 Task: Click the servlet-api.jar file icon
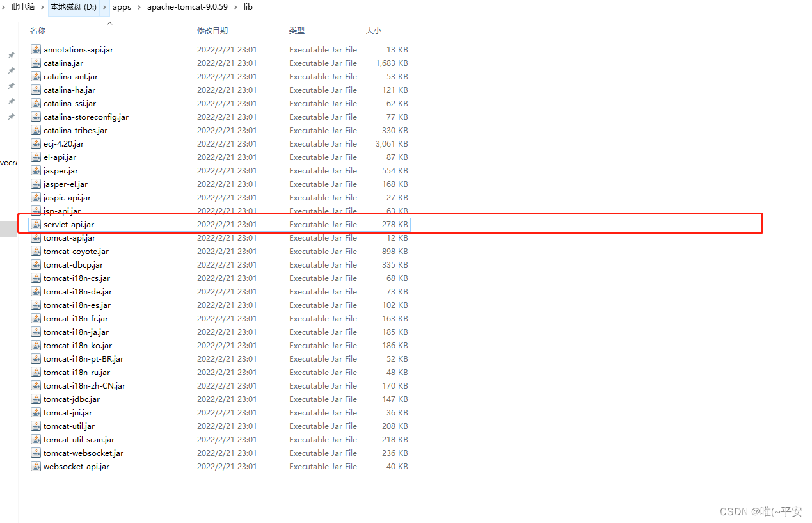pos(36,225)
